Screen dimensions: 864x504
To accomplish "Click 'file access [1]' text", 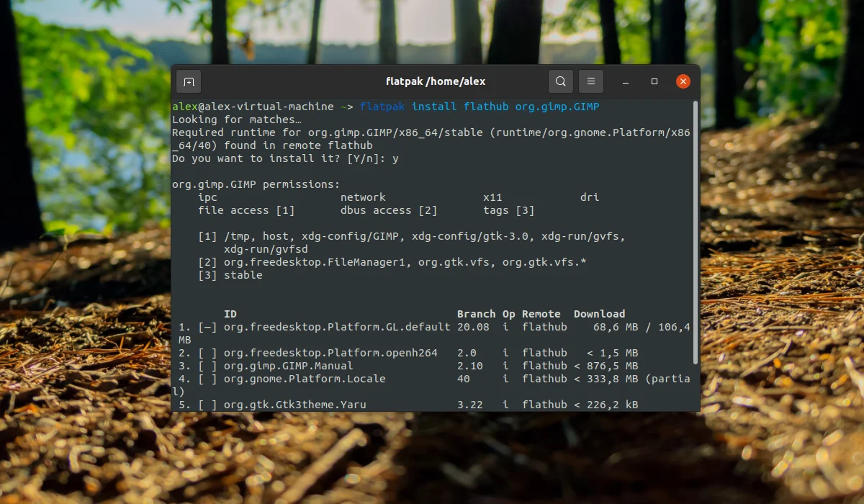I will point(246,210).
